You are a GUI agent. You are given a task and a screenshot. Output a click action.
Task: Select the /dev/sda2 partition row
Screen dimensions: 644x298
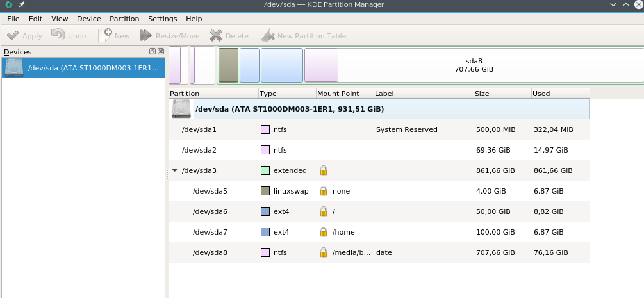(x=379, y=150)
